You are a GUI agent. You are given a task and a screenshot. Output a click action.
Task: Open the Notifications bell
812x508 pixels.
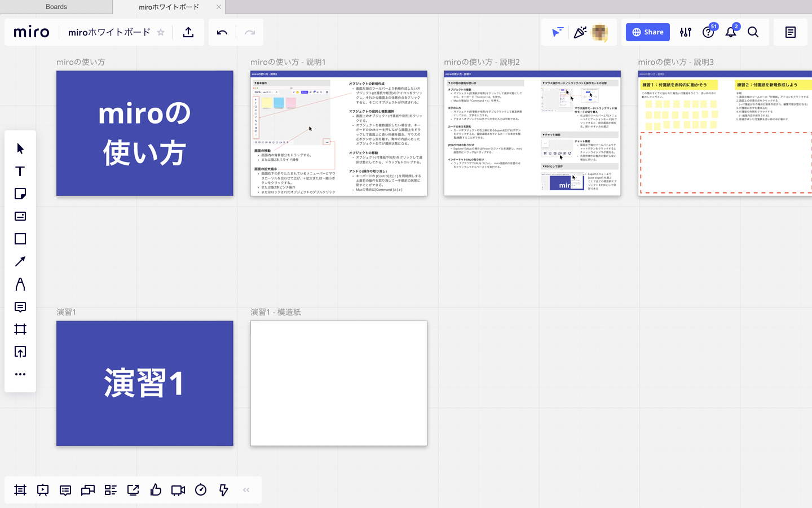(x=731, y=32)
